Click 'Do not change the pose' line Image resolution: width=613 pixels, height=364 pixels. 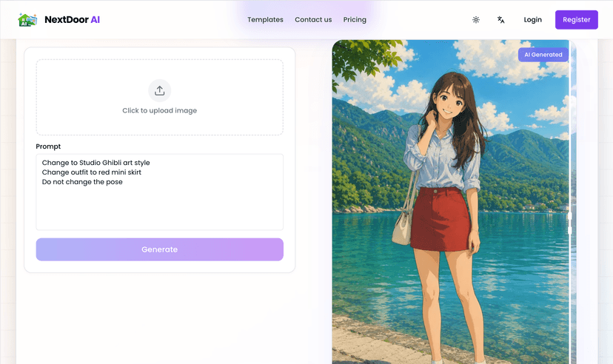[x=82, y=181]
